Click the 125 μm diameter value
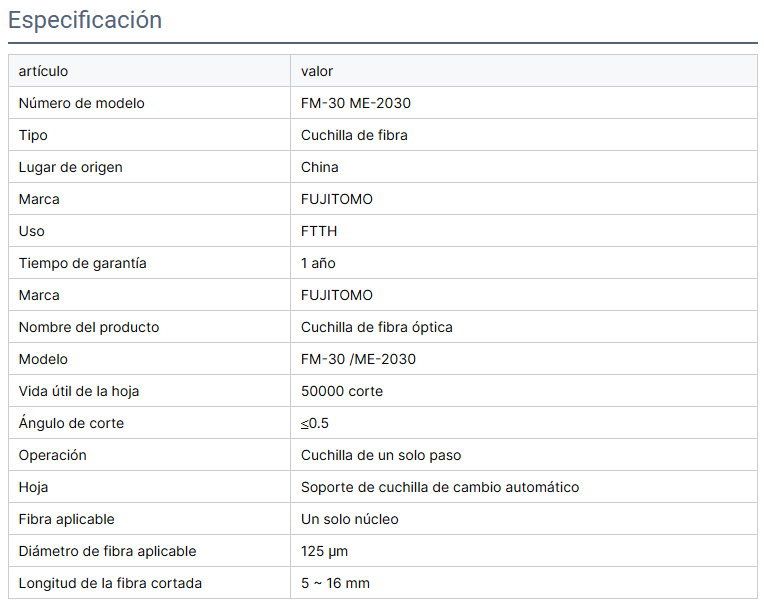The image size is (764, 607). tap(325, 551)
